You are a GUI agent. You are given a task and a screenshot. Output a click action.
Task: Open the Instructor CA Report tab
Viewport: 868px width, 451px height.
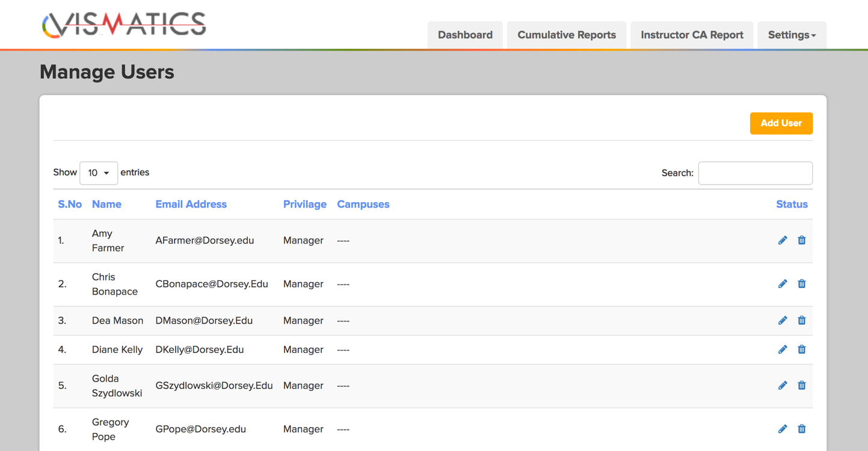(x=692, y=35)
